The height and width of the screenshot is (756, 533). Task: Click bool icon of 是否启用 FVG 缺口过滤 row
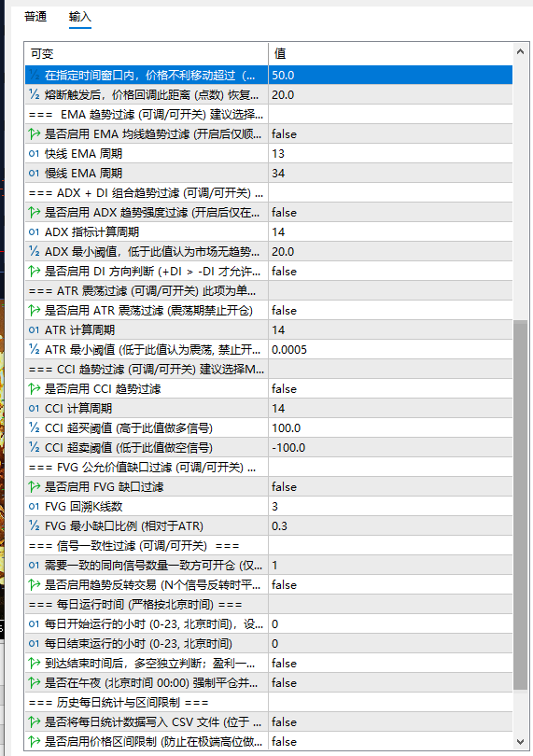(34, 486)
